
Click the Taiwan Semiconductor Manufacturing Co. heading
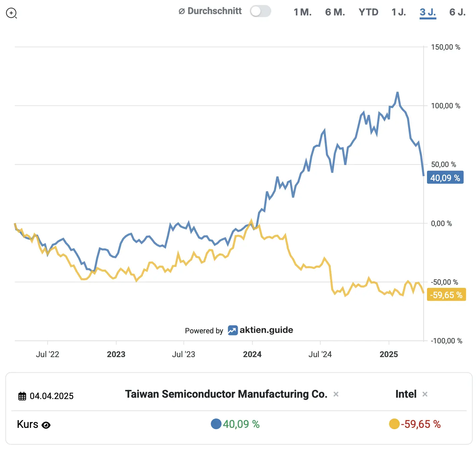point(226,394)
